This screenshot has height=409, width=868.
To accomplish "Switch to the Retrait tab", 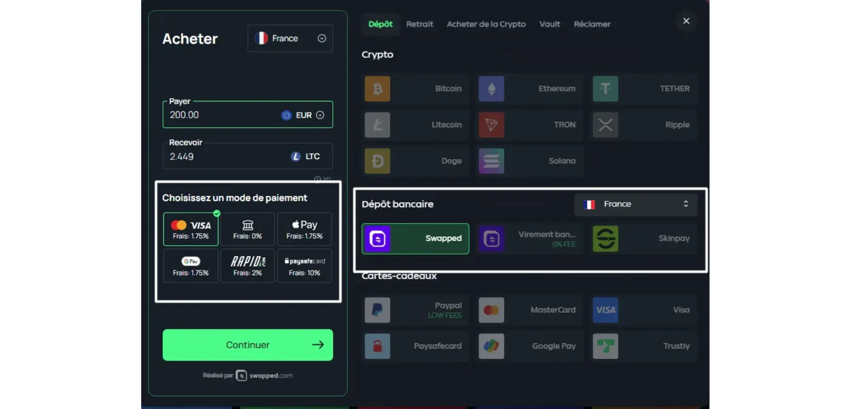I will [x=419, y=24].
